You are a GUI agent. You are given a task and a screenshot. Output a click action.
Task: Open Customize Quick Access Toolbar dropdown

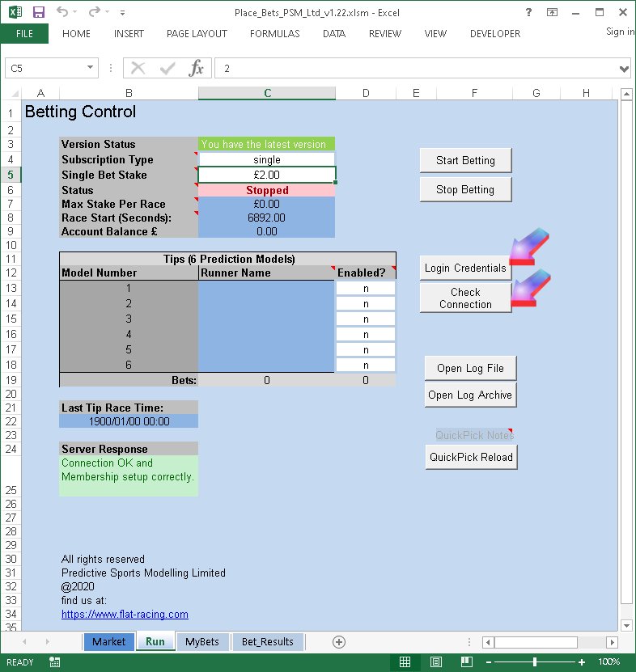pyautogui.click(x=122, y=13)
